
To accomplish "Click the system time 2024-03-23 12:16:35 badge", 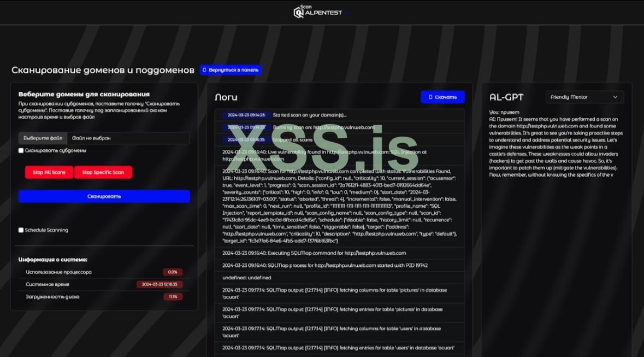I will pyautogui.click(x=159, y=284).
